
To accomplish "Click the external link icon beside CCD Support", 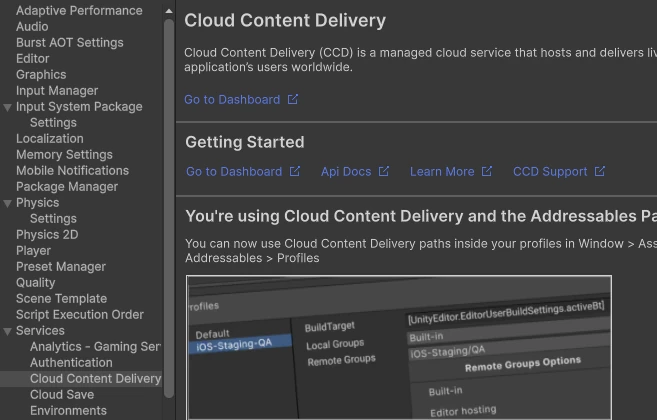I will [x=600, y=171].
